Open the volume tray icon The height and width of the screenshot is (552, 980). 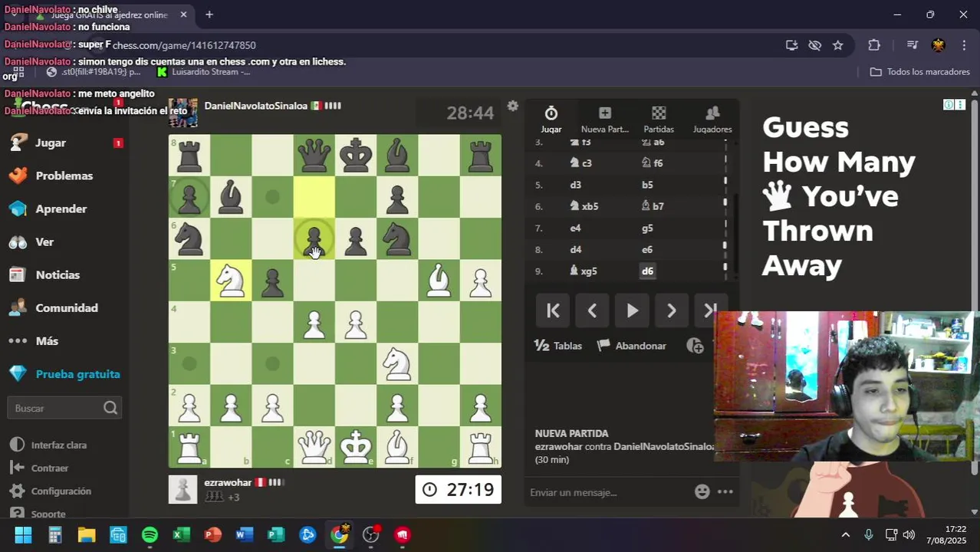click(909, 535)
